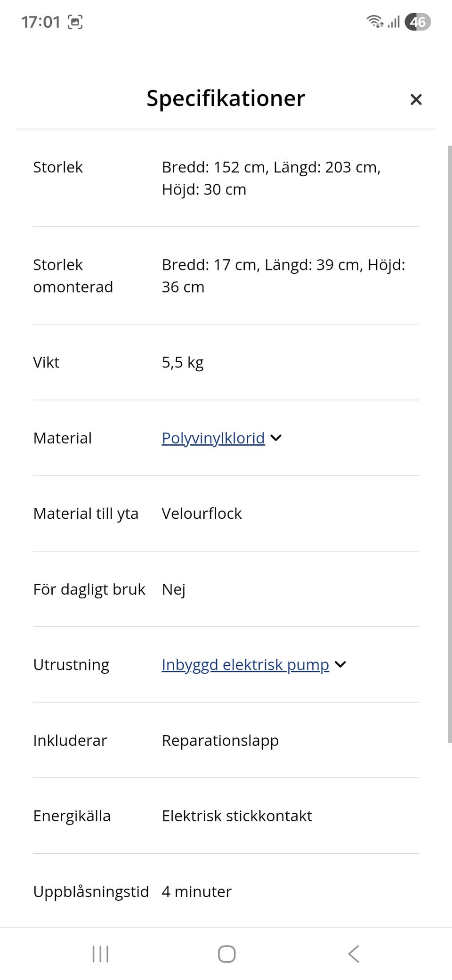Screen dimensions: 452x980
Task: Expand the chevron beside Inbyggd elektrisk pump
Action: coord(340,665)
